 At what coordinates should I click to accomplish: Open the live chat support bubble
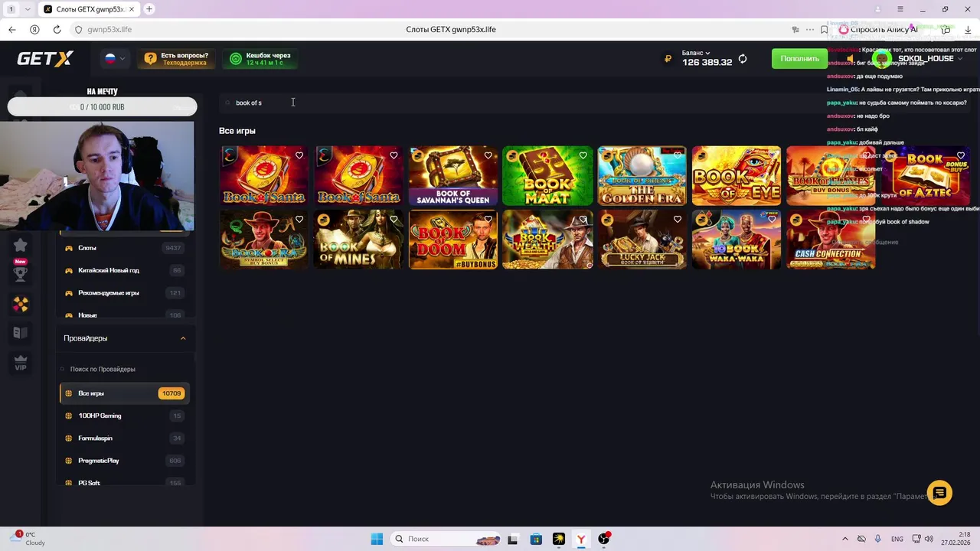pos(939,493)
